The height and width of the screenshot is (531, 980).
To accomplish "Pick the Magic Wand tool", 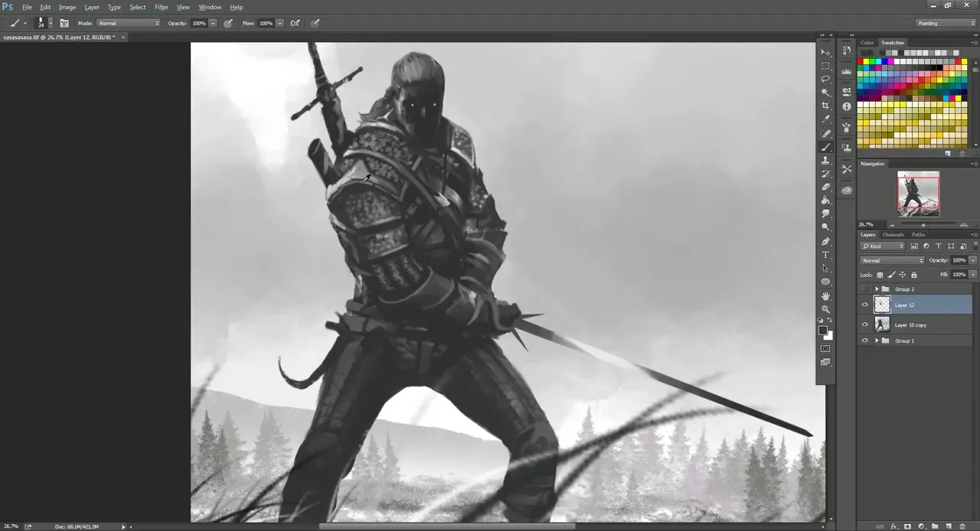I will (x=825, y=92).
